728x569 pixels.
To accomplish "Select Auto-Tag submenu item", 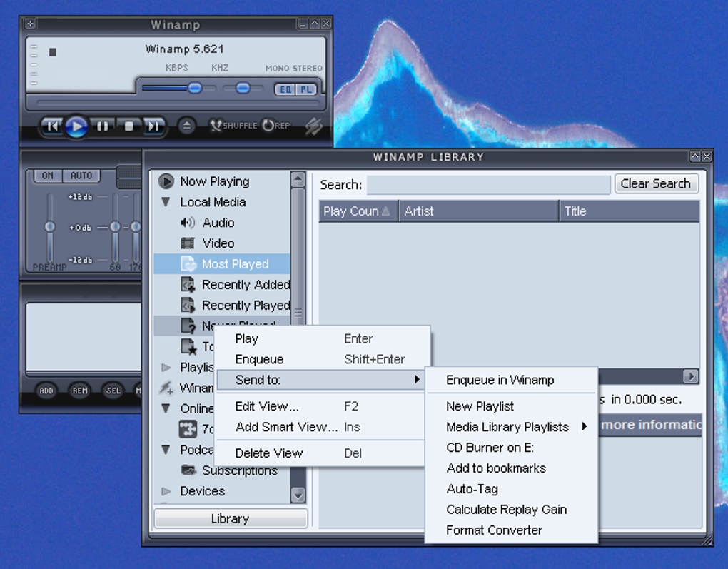I will 511,489.
